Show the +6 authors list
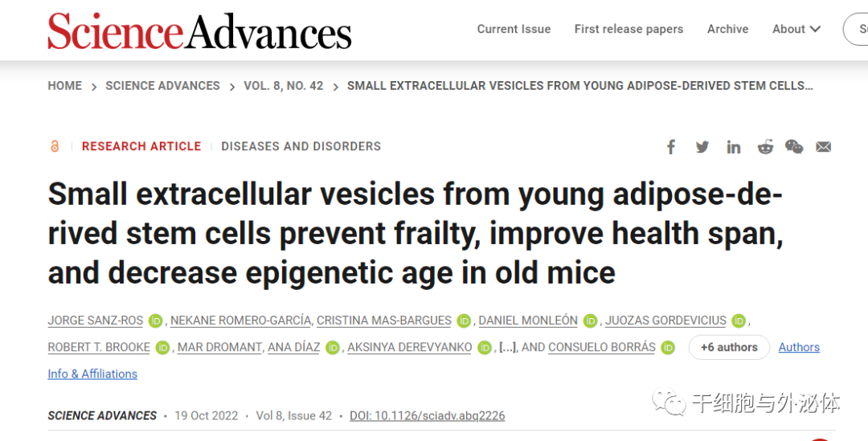Screen dimensions: 868x441 (729, 348)
